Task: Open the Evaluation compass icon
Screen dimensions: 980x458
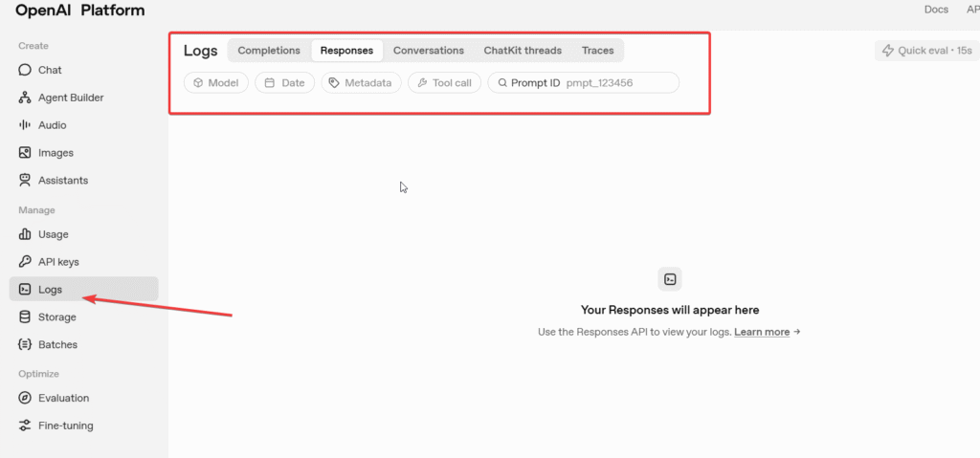Action: [x=25, y=399]
